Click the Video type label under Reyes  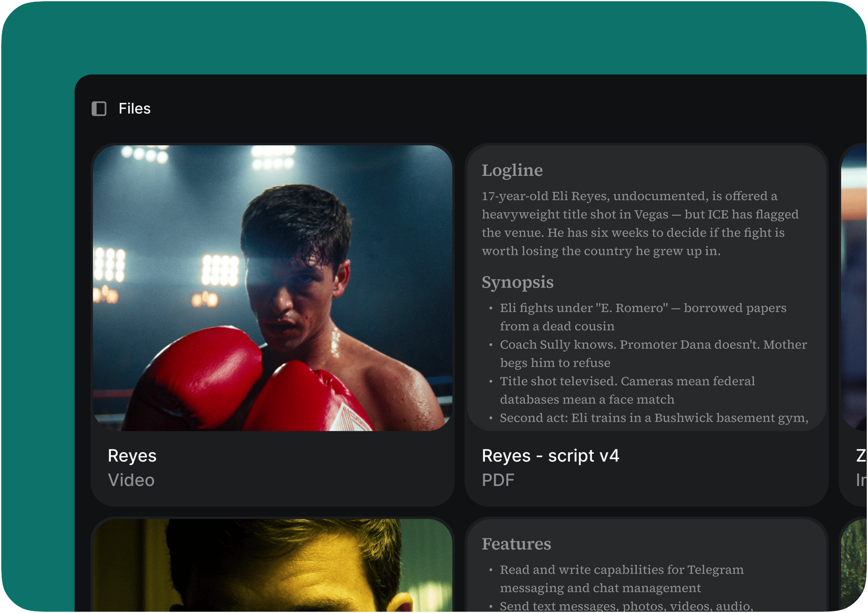click(x=131, y=480)
